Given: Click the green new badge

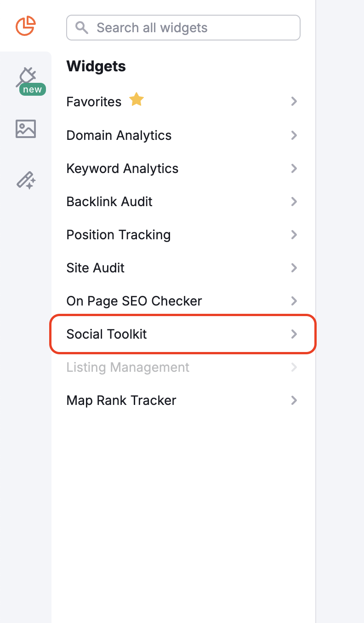Looking at the screenshot, I should tap(31, 89).
